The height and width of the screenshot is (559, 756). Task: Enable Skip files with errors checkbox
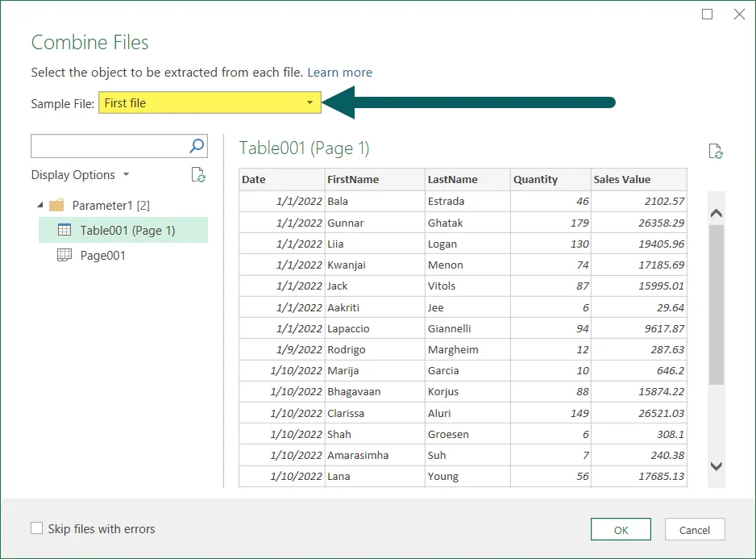36,529
